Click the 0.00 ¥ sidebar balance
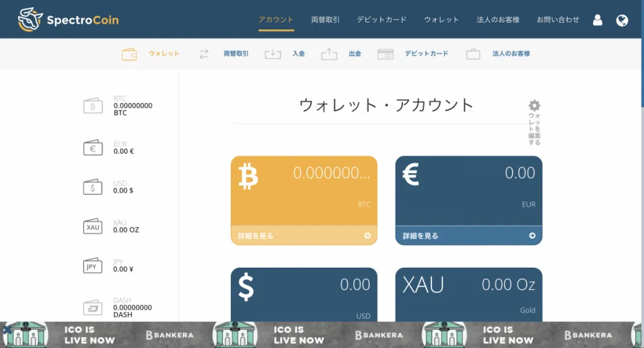This screenshot has height=348, width=644. point(123,269)
